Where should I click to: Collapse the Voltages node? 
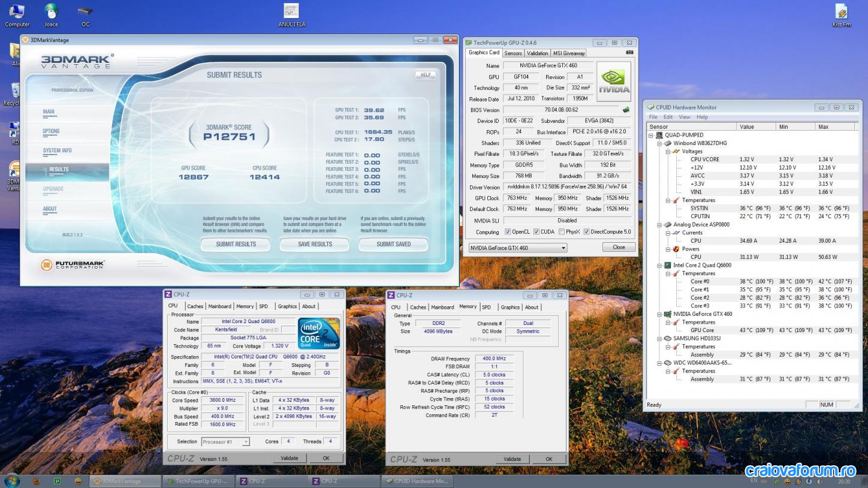[x=668, y=152]
